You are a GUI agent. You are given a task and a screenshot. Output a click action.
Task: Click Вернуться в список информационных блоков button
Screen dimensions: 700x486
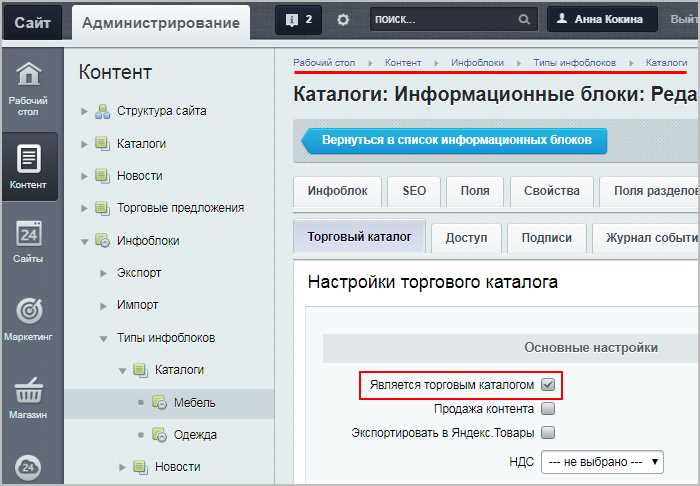pos(454,141)
